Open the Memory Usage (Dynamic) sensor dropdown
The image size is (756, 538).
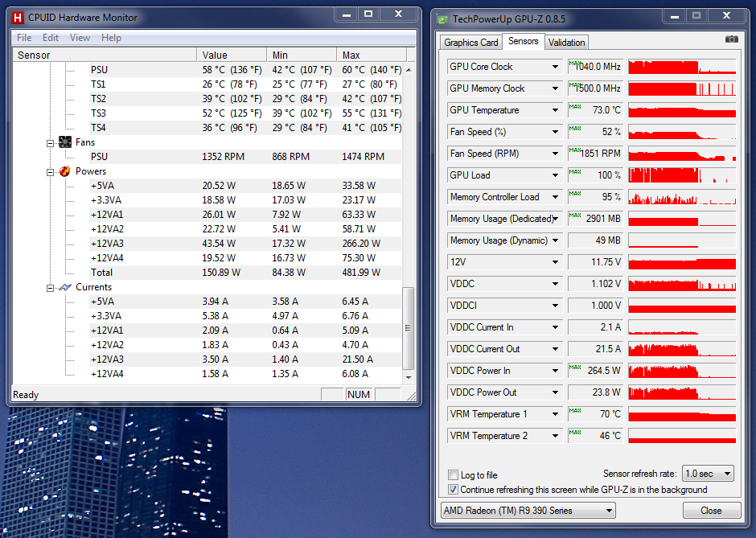click(556, 240)
